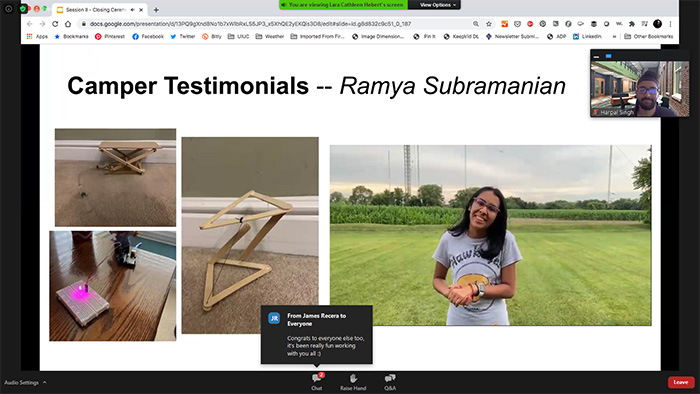700x394 pixels.
Task: Click Harpal Singh's video thumbnail
Action: point(640,88)
